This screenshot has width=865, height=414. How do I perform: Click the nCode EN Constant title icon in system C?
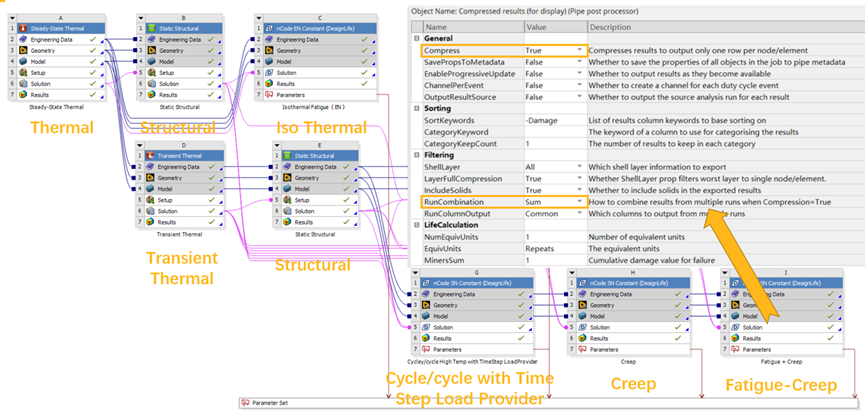[x=269, y=28]
